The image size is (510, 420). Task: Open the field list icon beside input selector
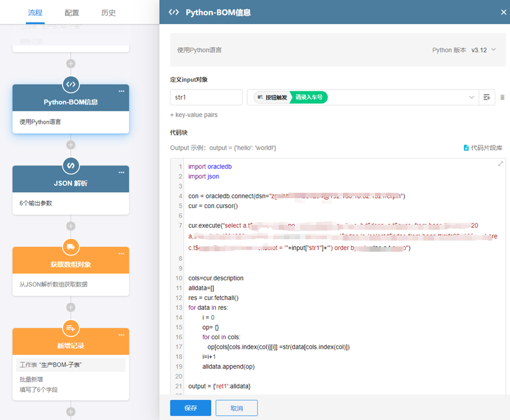pyautogui.click(x=487, y=97)
